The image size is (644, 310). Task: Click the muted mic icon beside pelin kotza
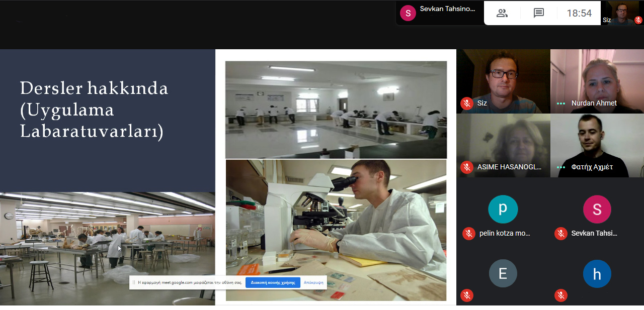(469, 234)
